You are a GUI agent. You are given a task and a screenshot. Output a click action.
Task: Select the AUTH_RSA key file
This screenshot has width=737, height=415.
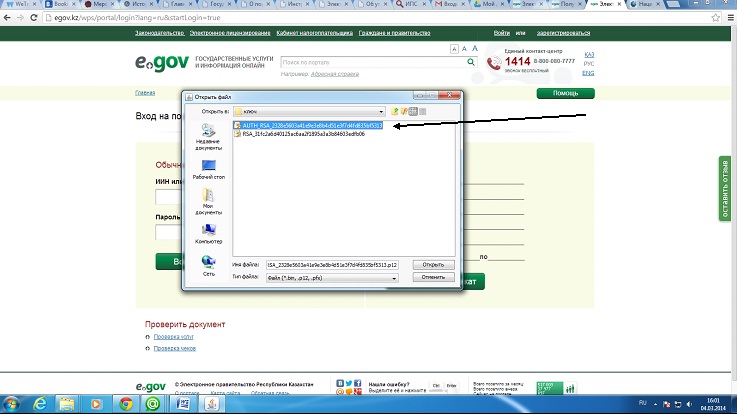tap(312, 126)
